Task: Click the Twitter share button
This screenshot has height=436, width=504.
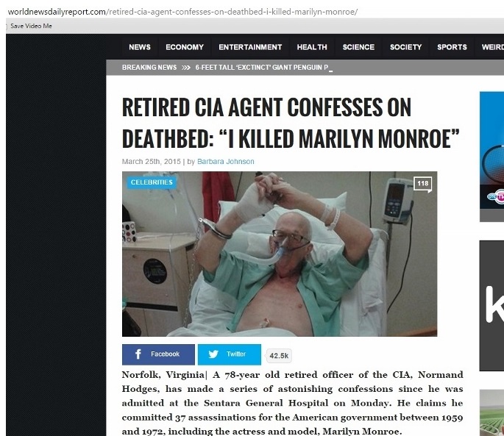Action: 229,354
